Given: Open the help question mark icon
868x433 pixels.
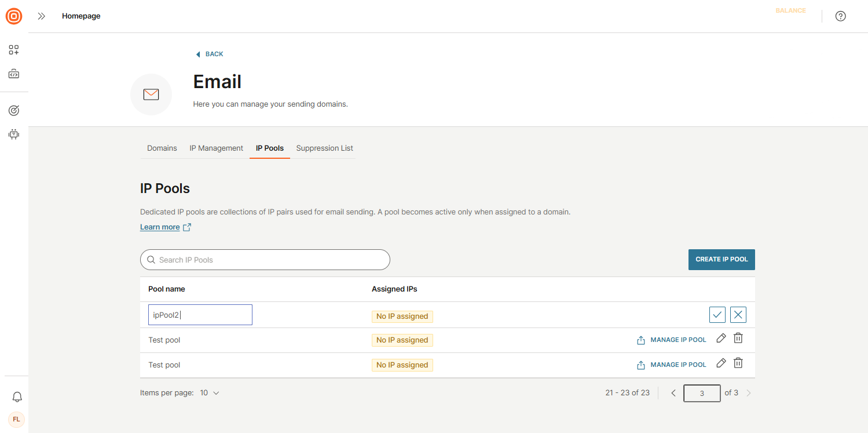Looking at the screenshot, I should [x=840, y=16].
